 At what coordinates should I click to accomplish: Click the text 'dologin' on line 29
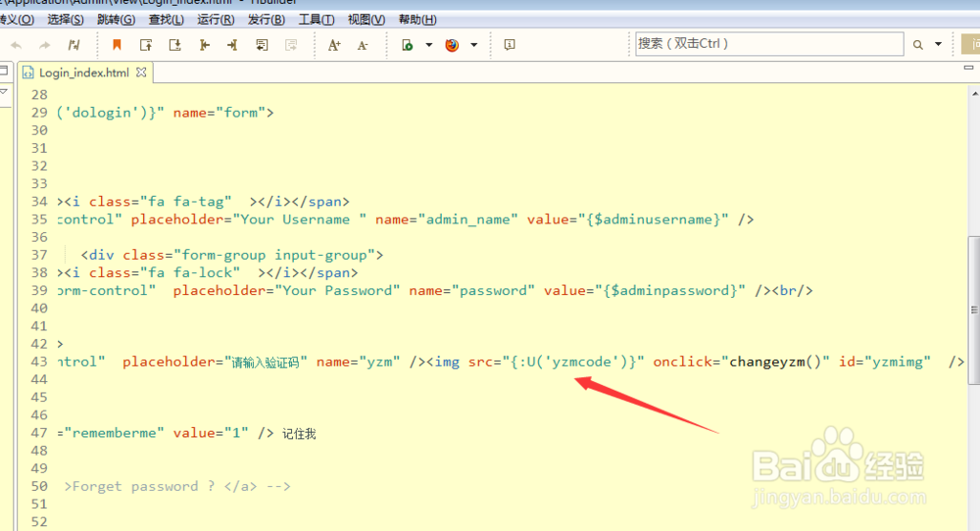click(102, 113)
